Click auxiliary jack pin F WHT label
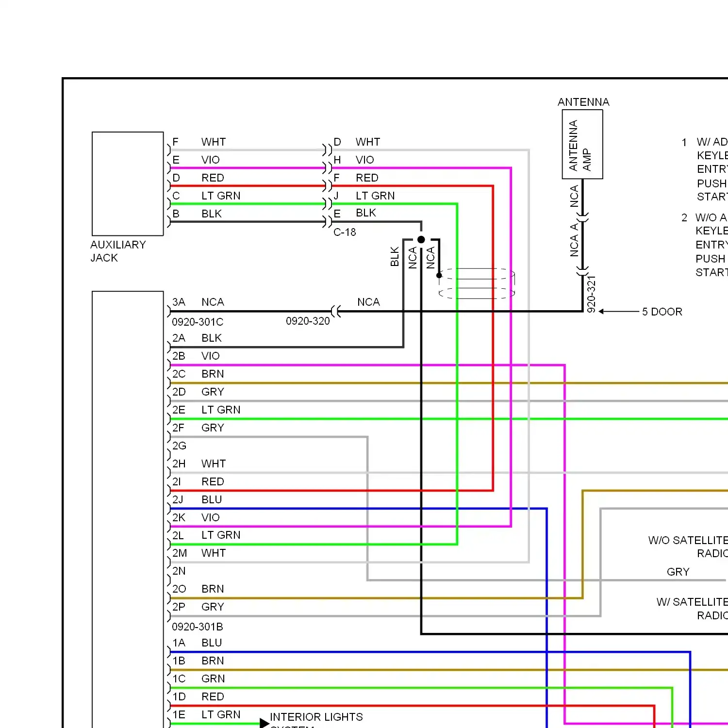 point(199,142)
